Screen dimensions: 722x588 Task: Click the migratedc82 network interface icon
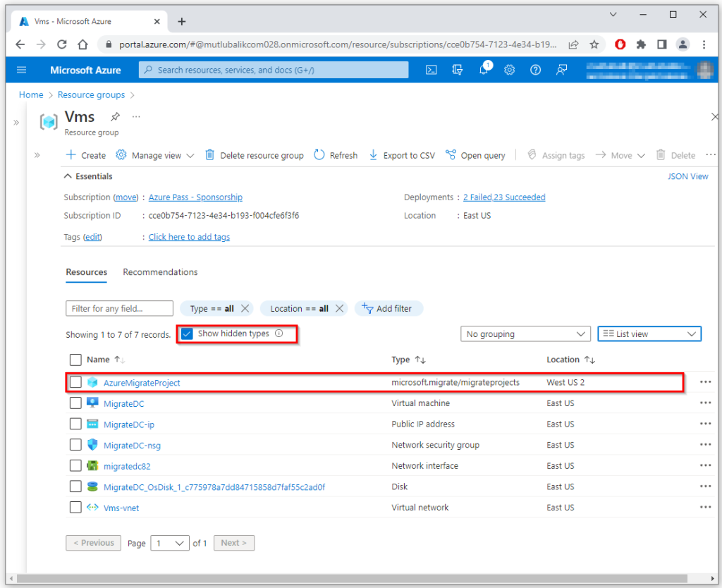(x=92, y=465)
